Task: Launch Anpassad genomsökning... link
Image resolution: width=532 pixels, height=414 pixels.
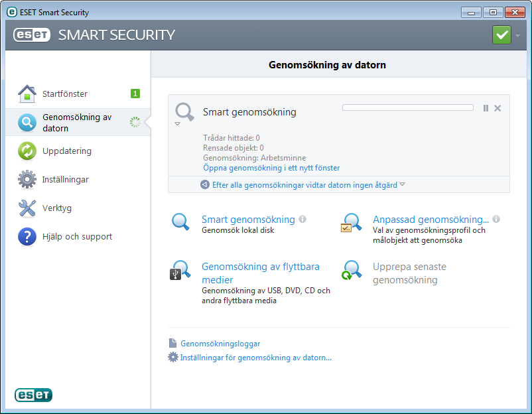Action: [x=431, y=219]
